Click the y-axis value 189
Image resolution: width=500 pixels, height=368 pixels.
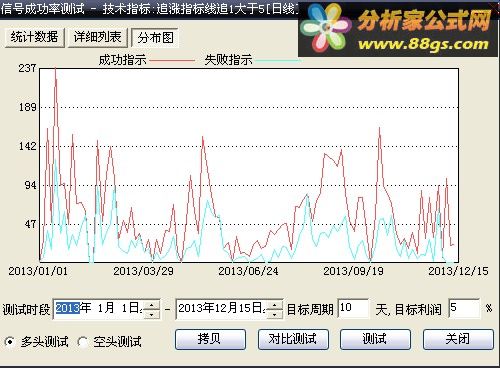point(27,107)
